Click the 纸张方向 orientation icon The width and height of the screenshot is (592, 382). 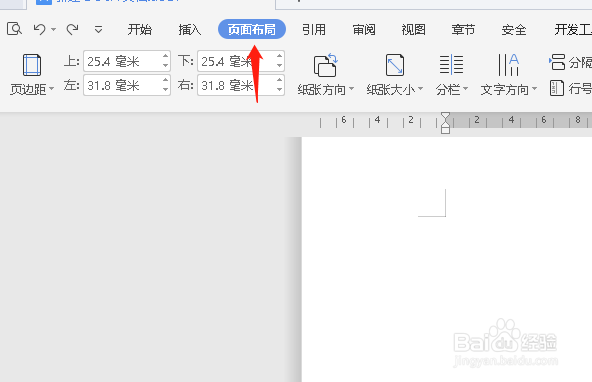[325, 65]
